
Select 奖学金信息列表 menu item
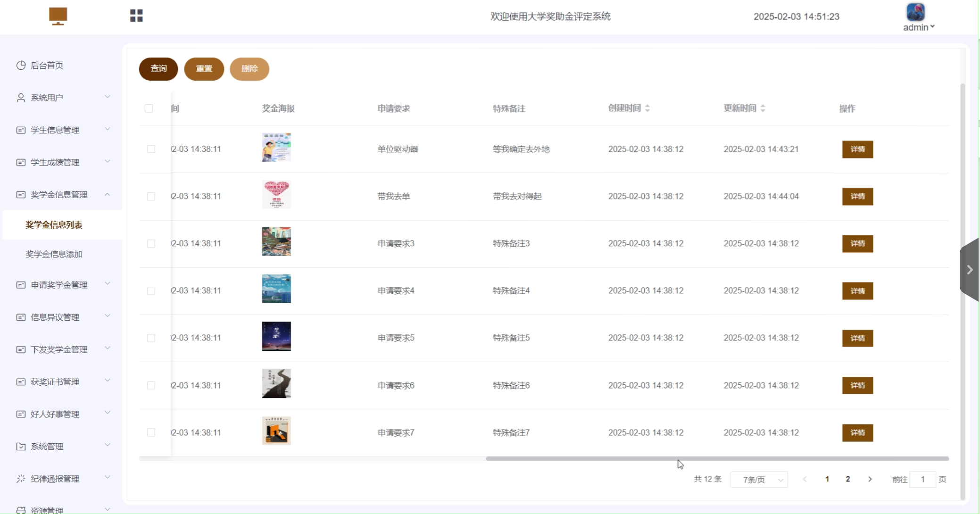[x=54, y=225]
